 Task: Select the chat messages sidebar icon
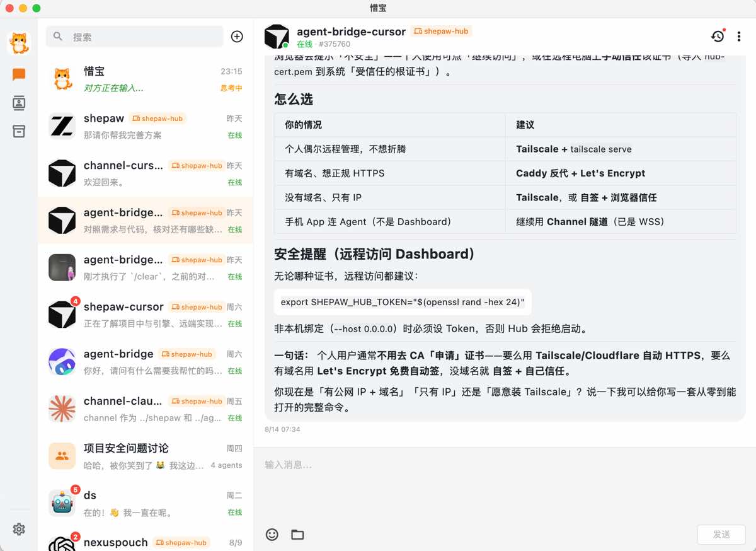click(19, 74)
